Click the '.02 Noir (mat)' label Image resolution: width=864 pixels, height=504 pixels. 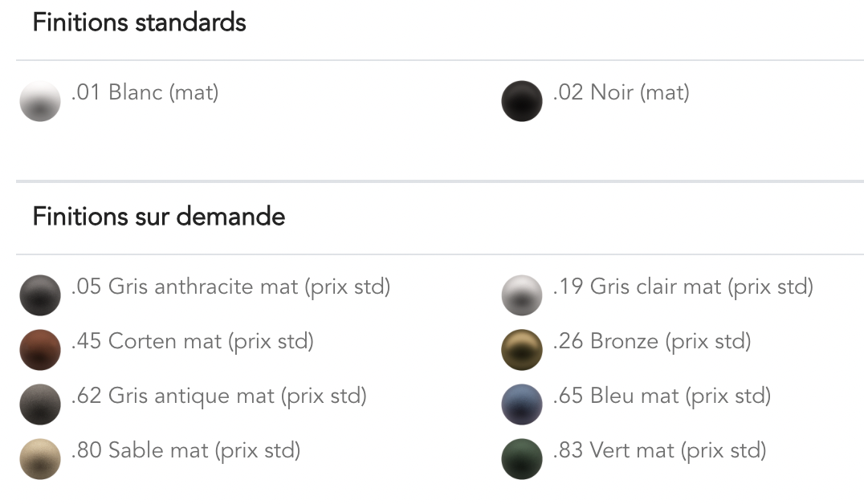click(x=621, y=92)
